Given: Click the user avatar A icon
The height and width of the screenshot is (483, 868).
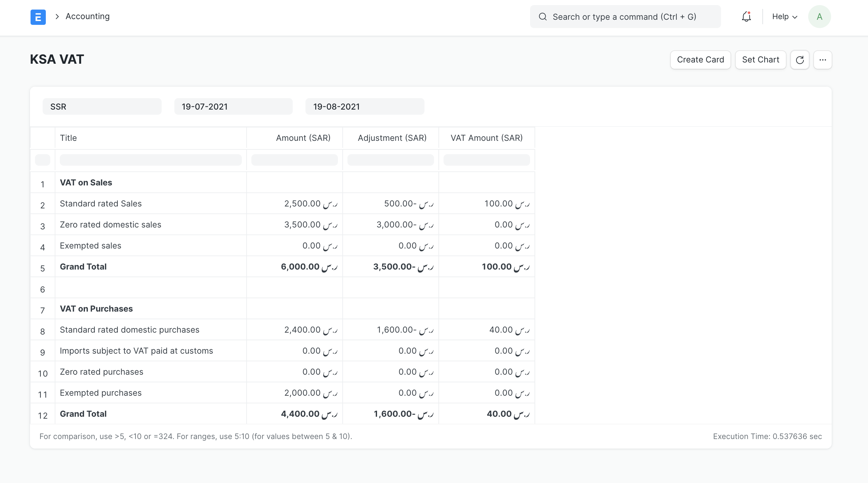Looking at the screenshot, I should point(819,17).
